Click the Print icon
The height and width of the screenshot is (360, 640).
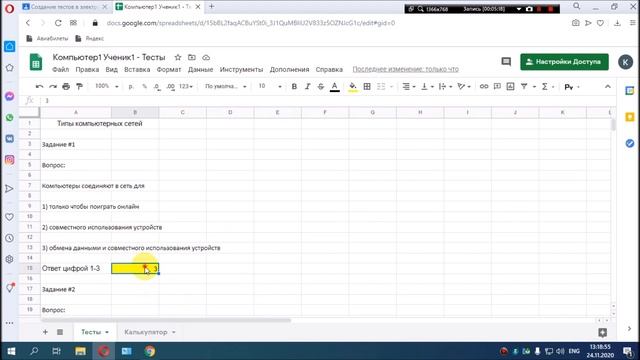point(66,87)
